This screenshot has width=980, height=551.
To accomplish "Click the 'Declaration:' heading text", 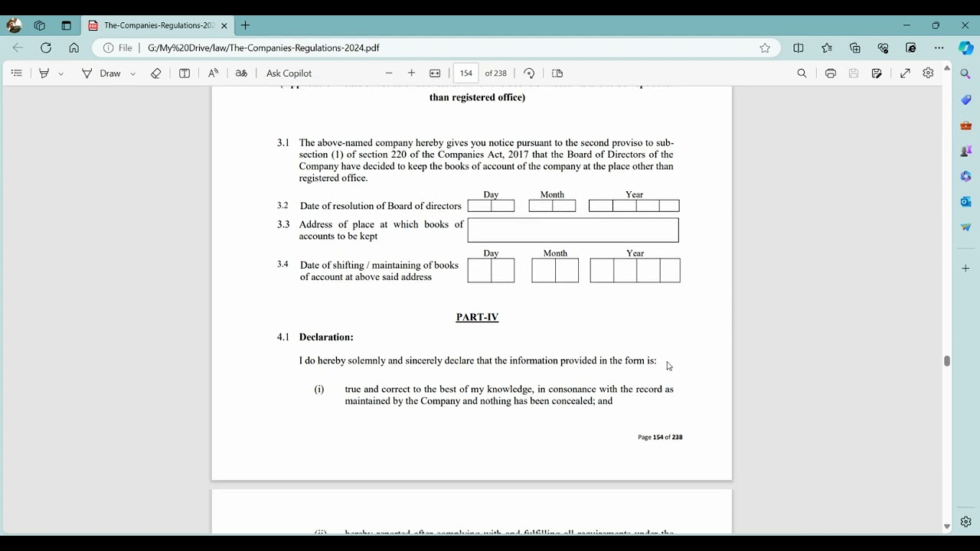I will click(326, 337).
